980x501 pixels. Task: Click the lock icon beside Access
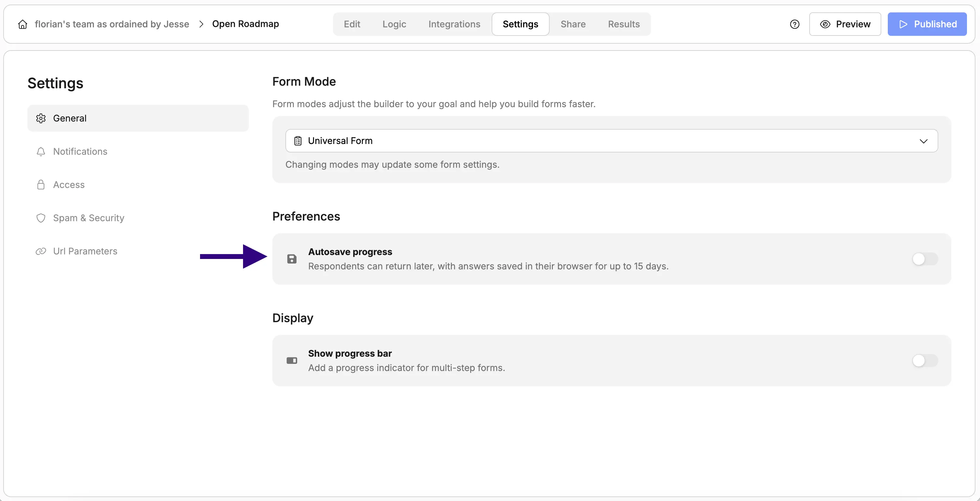41,184
